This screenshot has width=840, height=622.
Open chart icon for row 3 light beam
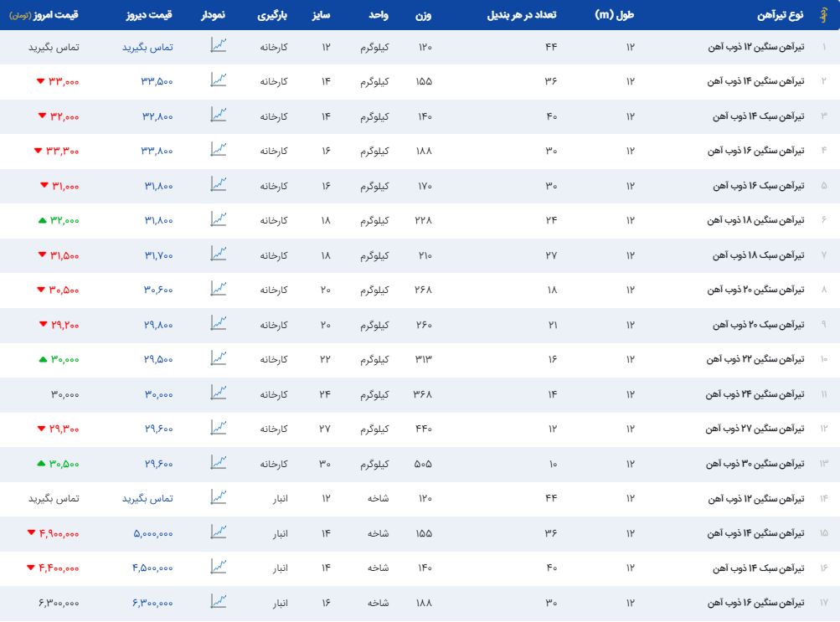pos(219,116)
